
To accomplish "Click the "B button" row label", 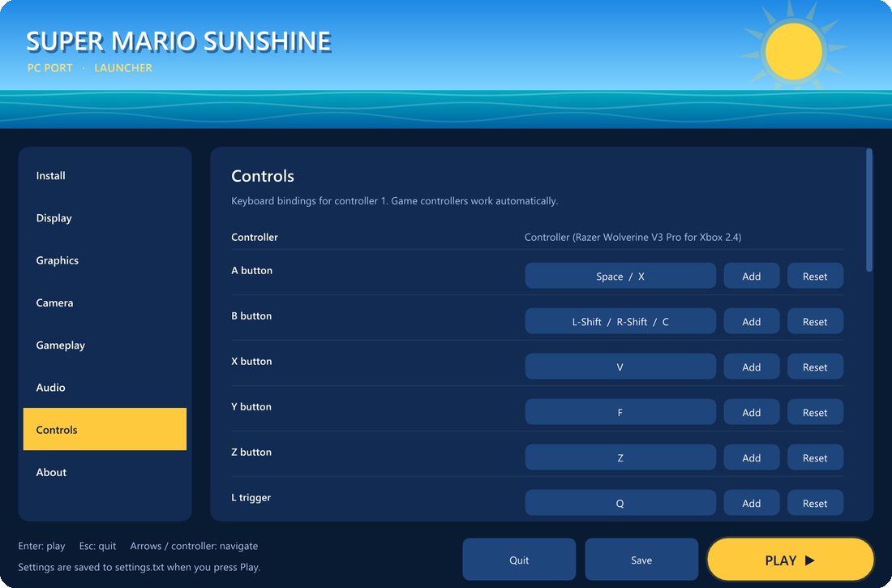I will 251,316.
